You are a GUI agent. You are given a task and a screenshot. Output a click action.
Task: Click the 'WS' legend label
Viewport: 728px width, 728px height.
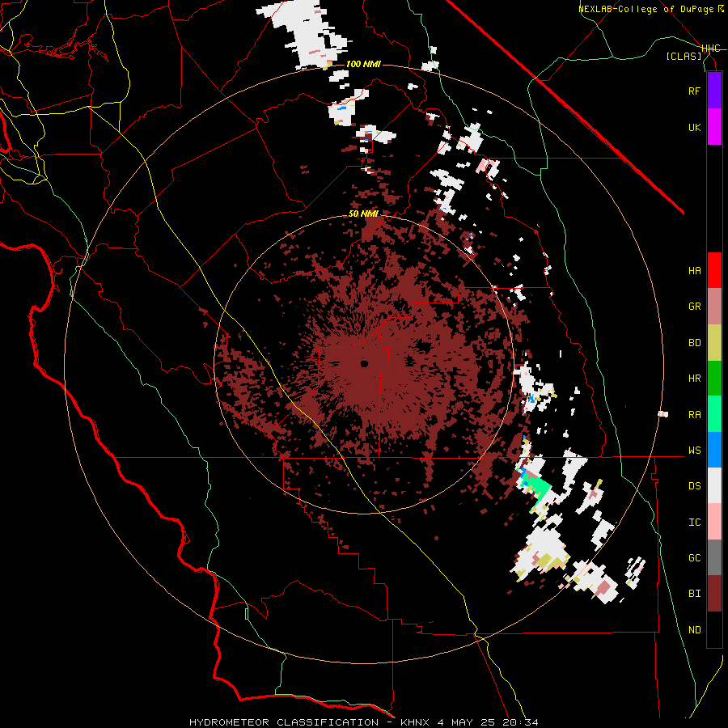click(x=694, y=450)
